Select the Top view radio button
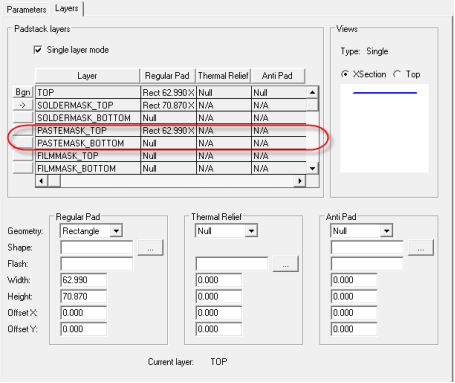Screen dimensions: 455x383 point(397,74)
